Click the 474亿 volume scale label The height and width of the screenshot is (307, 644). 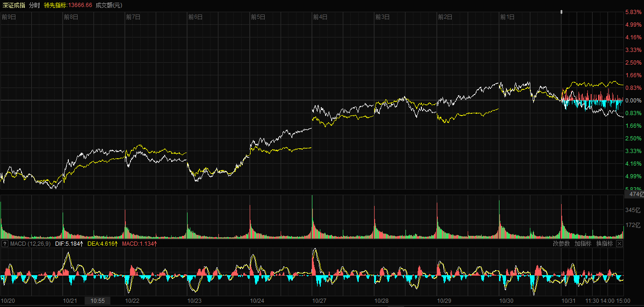click(634, 194)
